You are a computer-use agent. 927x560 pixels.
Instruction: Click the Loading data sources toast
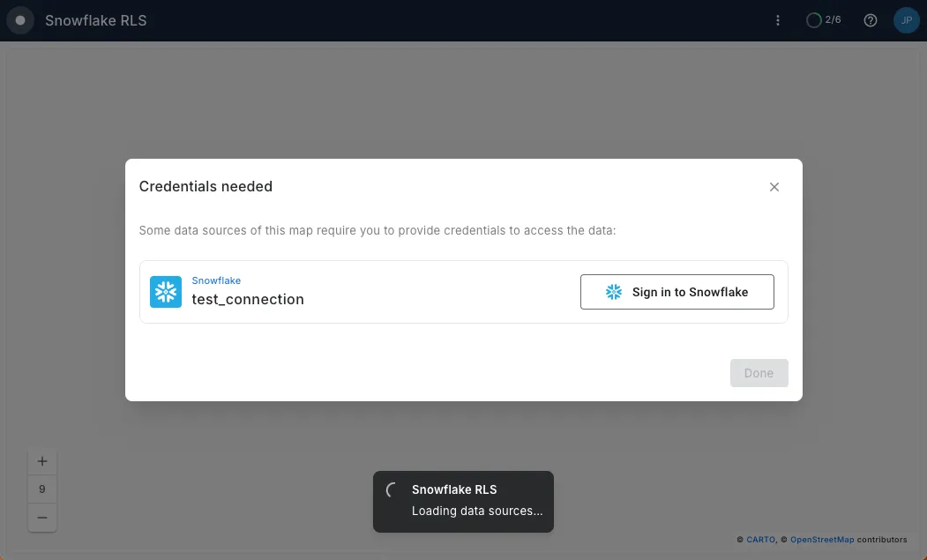pos(476,510)
